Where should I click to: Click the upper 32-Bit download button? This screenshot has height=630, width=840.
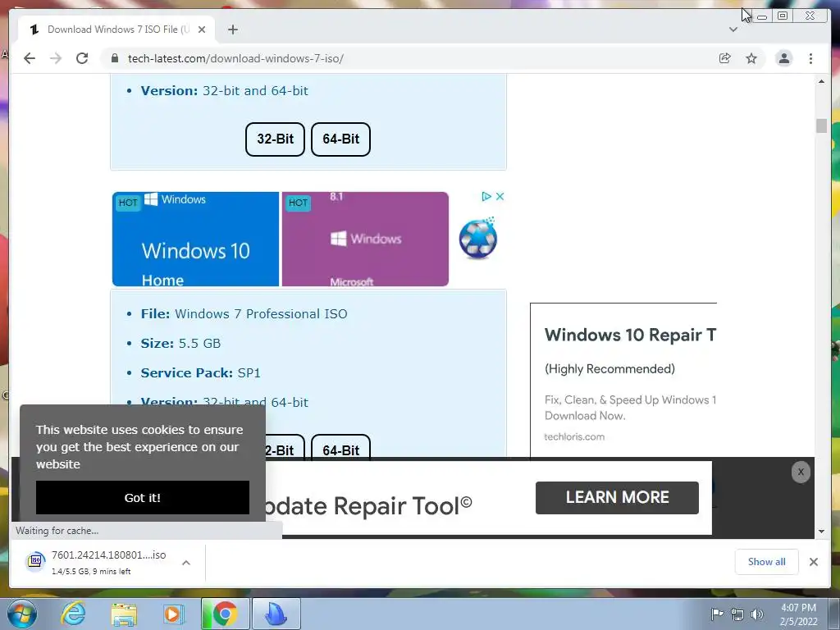point(275,139)
